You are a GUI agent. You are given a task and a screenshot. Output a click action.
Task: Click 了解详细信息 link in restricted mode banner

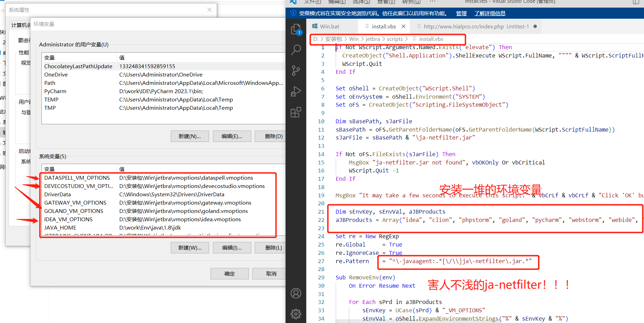(489, 14)
